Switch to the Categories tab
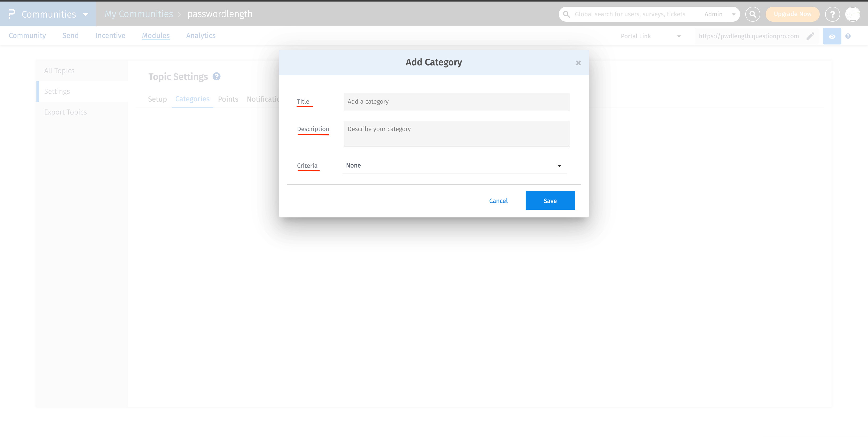This screenshot has width=868, height=439. click(192, 99)
